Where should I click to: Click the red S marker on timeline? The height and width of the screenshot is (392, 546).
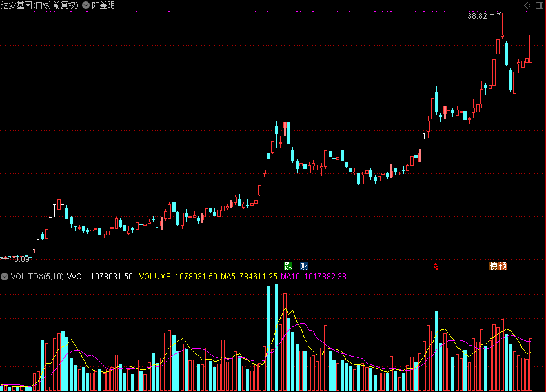click(435, 266)
